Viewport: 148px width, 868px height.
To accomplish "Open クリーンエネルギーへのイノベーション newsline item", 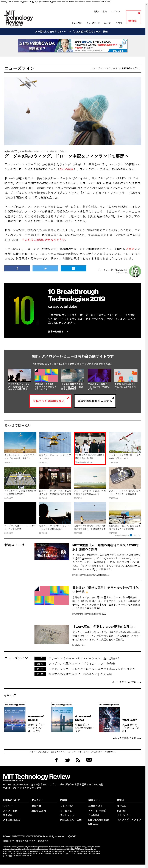I will pos(84,658).
